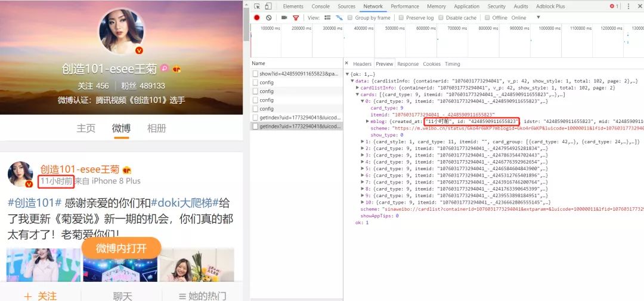This screenshot has height=301, width=644.
Task: Click the 微博内打开 orange button
Action: click(x=121, y=248)
